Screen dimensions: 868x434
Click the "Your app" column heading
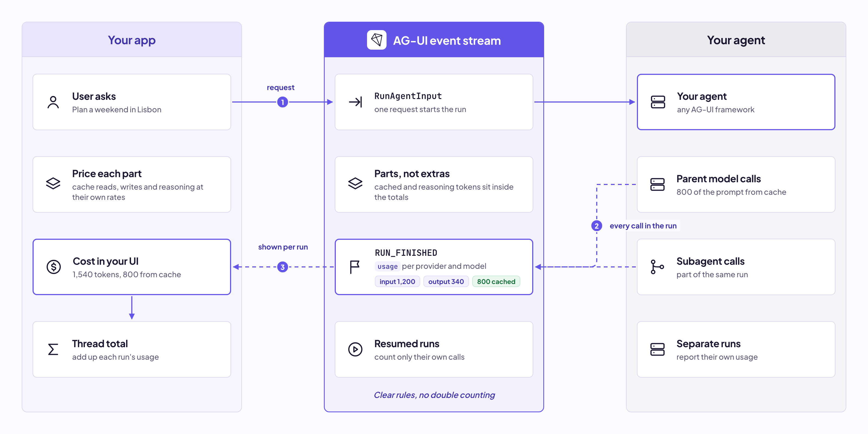(131, 40)
